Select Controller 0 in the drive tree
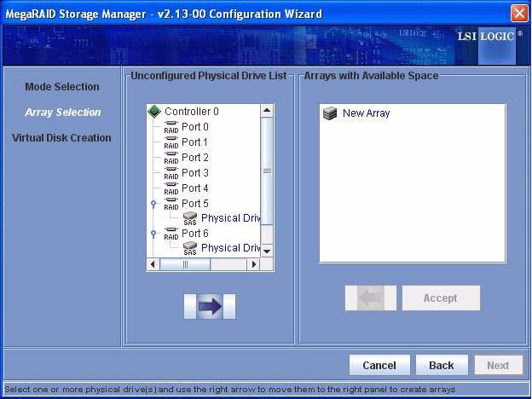 (x=192, y=112)
